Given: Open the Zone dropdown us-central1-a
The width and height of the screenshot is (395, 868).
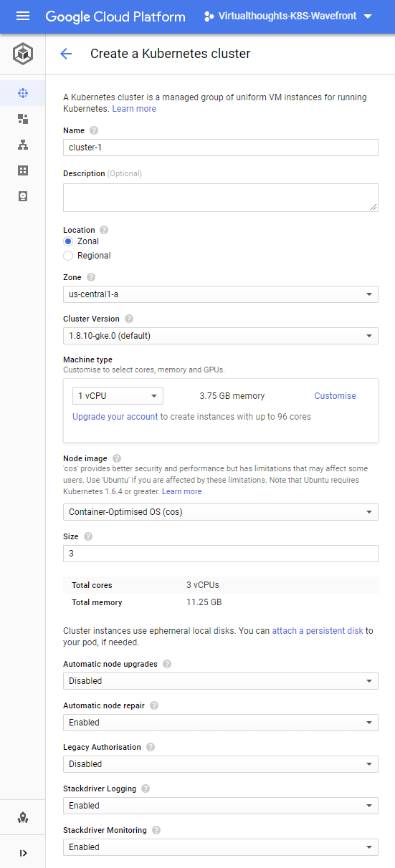Looking at the screenshot, I should coord(221,294).
